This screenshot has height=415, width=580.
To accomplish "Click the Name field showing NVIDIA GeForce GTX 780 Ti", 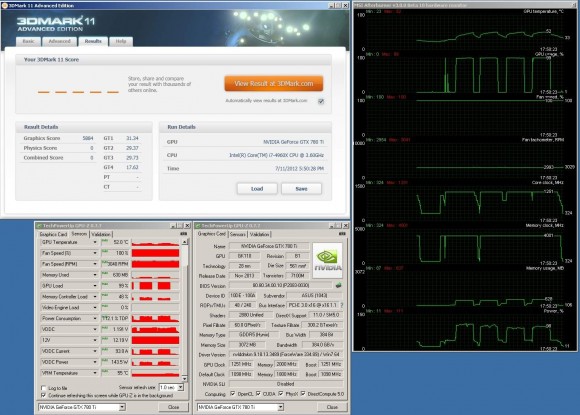I will [269, 246].
